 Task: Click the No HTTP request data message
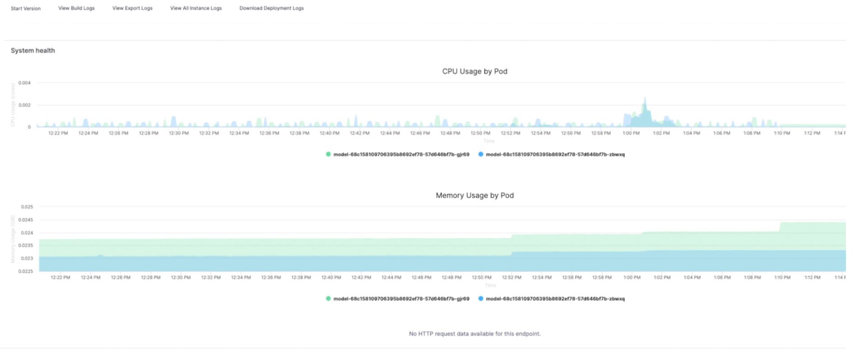pos(475,334)
